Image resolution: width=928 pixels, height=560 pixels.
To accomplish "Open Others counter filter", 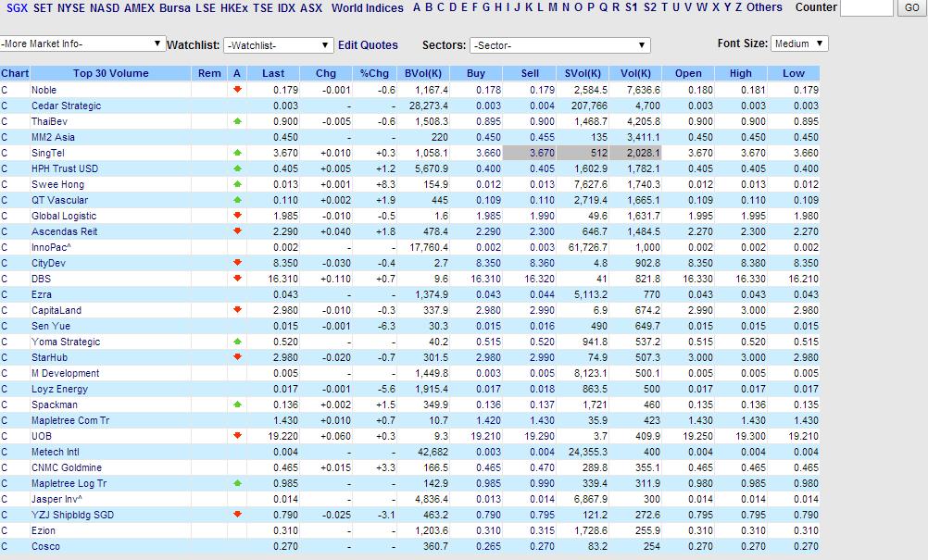I will (764, 7).
